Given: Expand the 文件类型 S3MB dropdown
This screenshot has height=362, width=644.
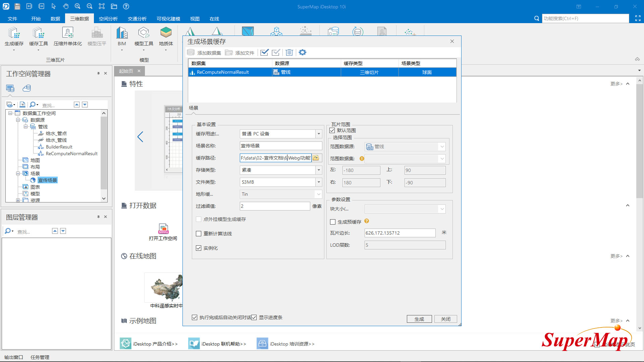Looking at the screenshot, I should pyautogui.click(x=319, y=182).
